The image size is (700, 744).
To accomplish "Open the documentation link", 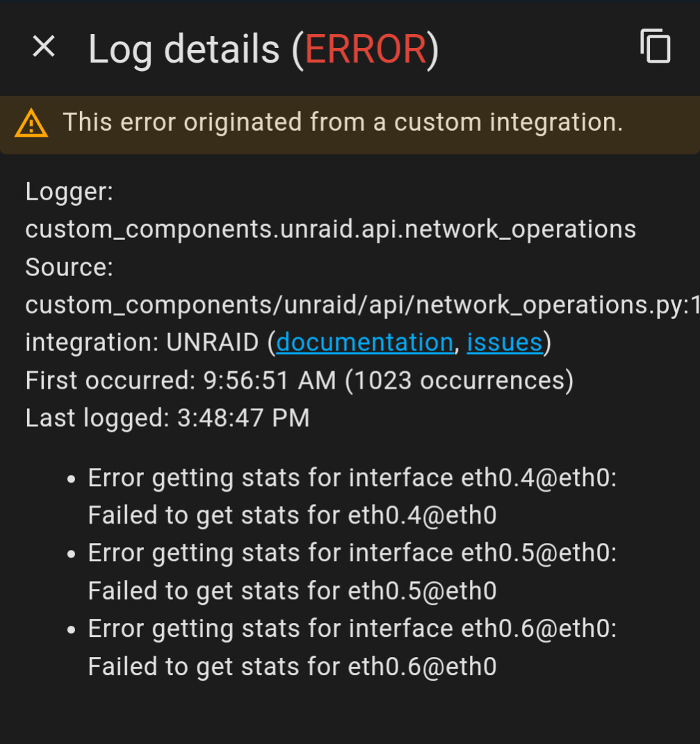I will pyautogui.click(x=364, y=341).
